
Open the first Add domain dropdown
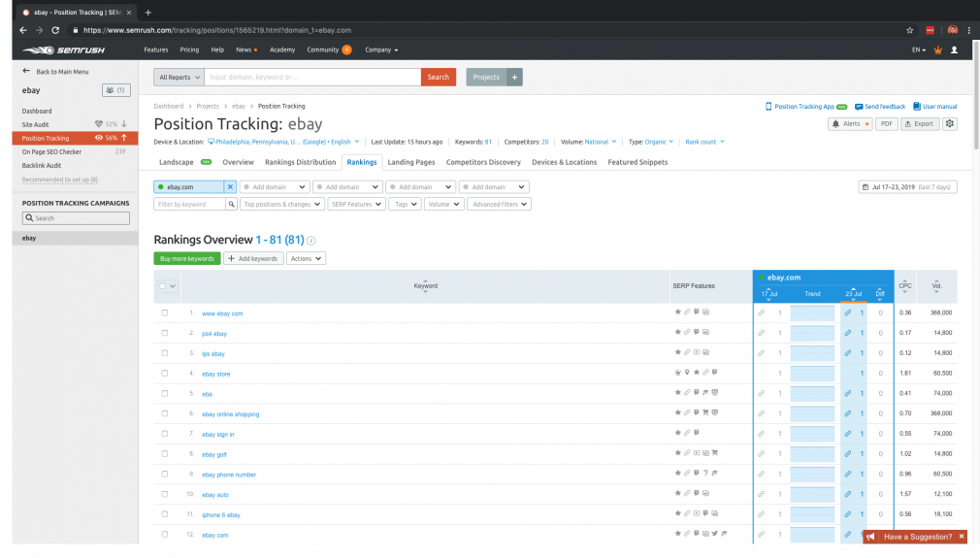(x=275, y=187)
